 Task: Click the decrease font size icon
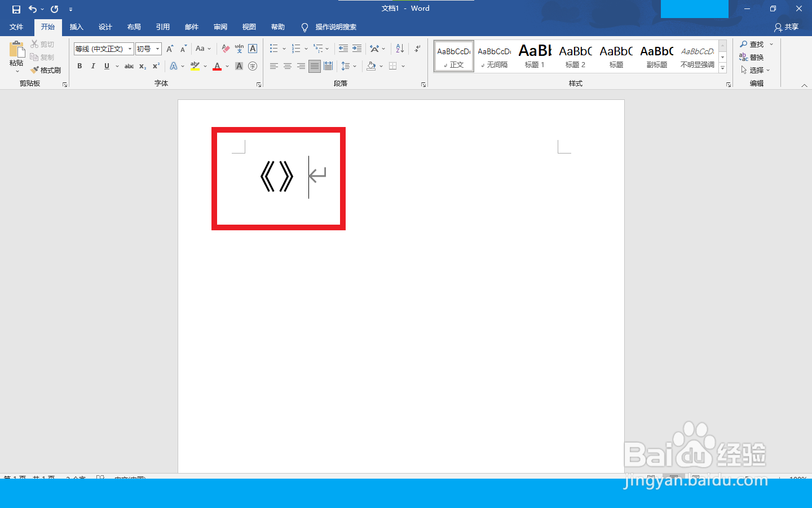(183, 49)
